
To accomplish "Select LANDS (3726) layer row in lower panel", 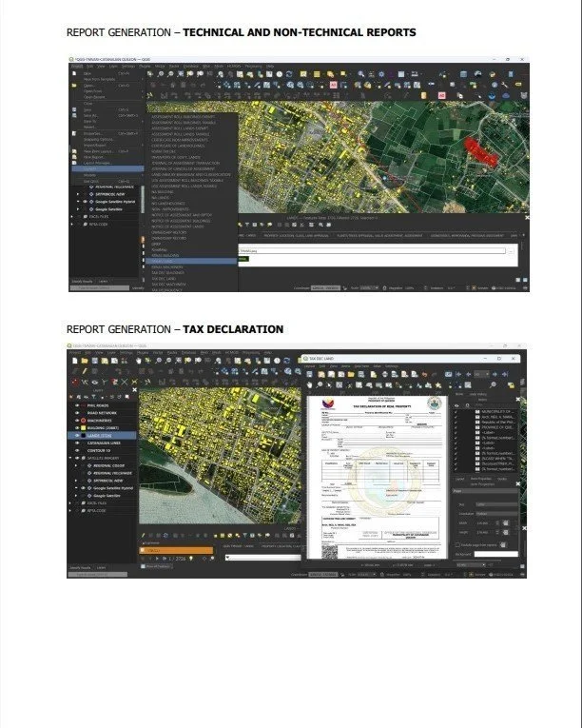I will [103, 436].
